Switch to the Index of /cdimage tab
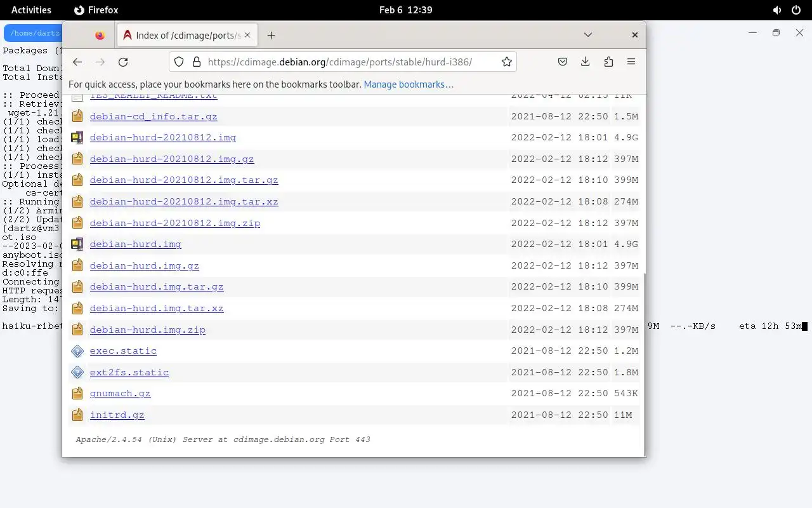The height and width of the screenshot is (508, 812). 187,35
